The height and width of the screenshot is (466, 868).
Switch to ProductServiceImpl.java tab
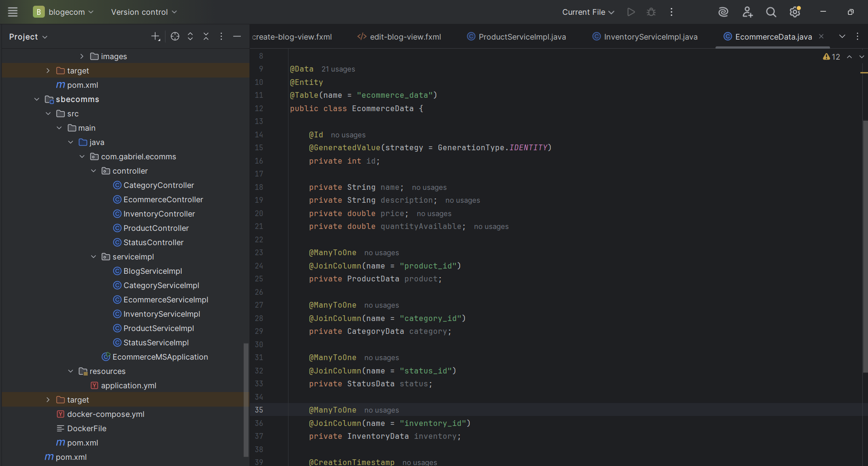click(x=522, y=37)
